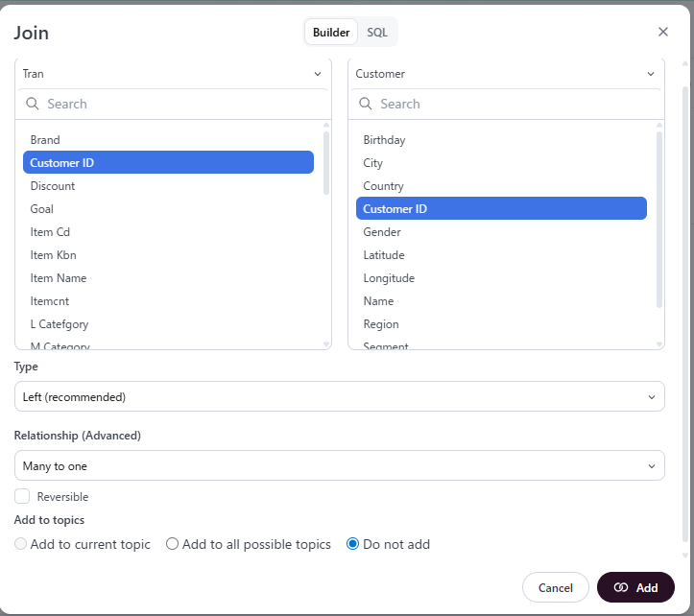
Task: Open the Tran table dropdown
Action: [x=173, y=74]
